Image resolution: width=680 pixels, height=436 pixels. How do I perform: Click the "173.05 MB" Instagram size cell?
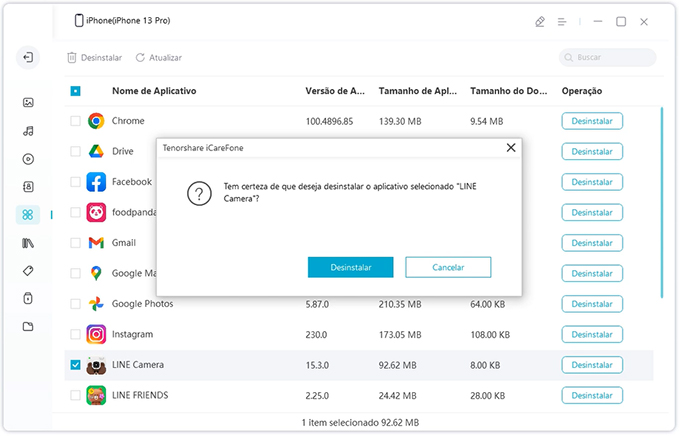400,334
